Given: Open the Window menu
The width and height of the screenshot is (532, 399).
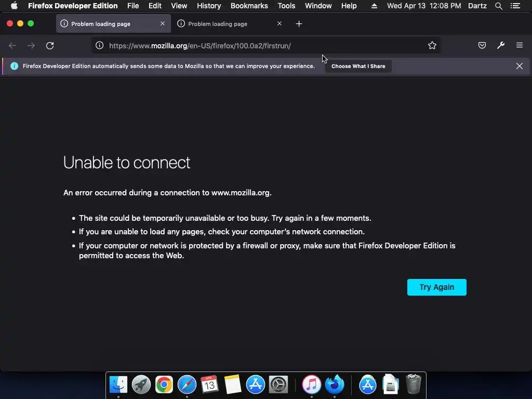Looking at the screenshot, I should [x=318, y=6].
